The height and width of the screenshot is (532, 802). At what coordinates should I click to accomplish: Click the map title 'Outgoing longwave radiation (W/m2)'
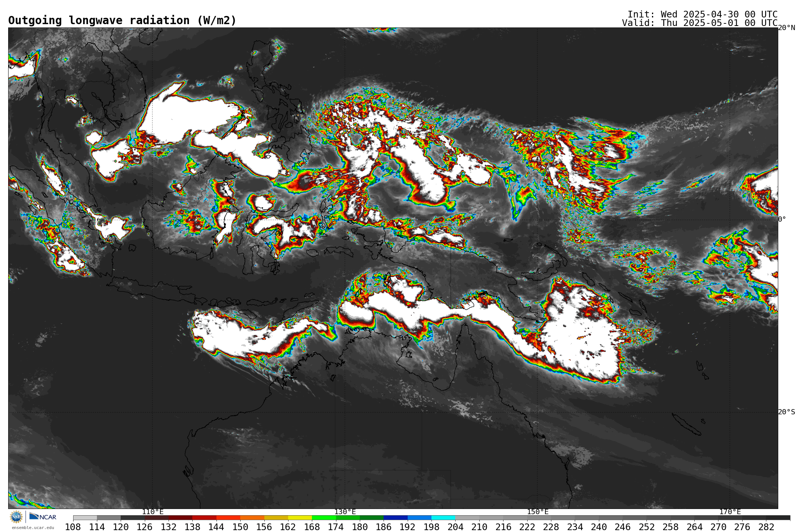(x=122, y=20)
